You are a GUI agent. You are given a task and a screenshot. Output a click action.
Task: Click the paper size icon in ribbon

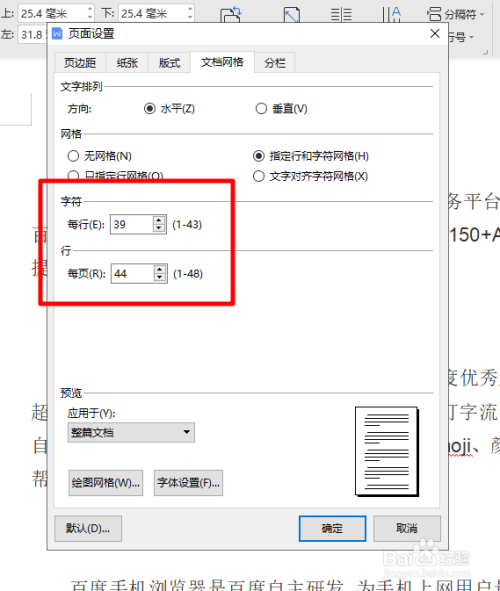tap(292, 15)
